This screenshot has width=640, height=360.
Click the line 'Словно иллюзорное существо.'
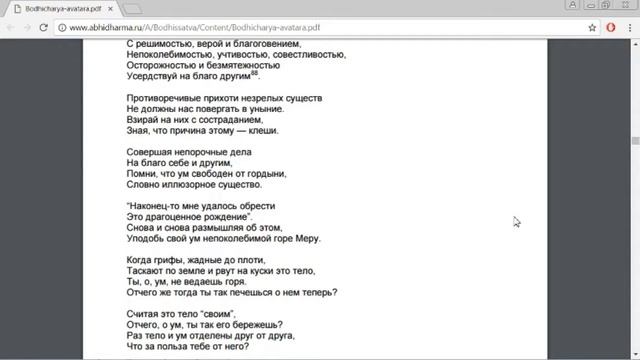(194, 184)
